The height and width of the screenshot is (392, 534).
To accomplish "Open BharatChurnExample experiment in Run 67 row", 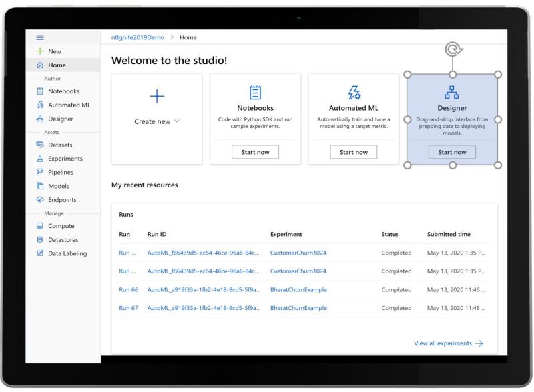I will 298,308.
